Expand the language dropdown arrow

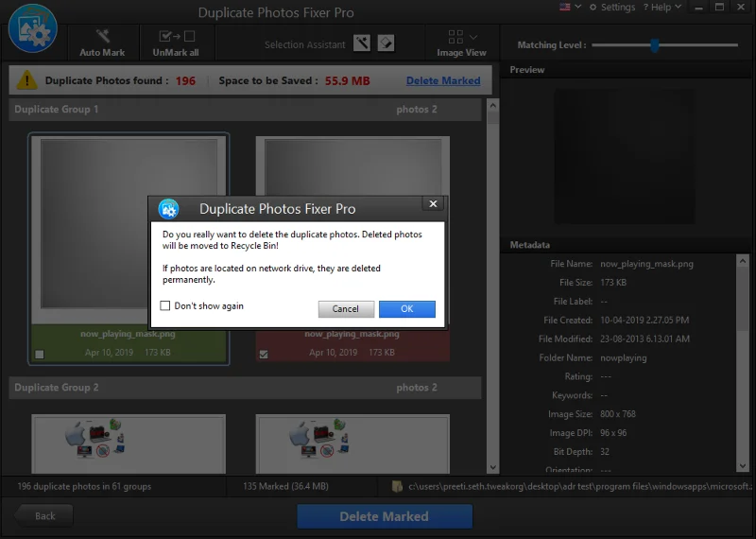pyautogui.click(x=578, y=7)
